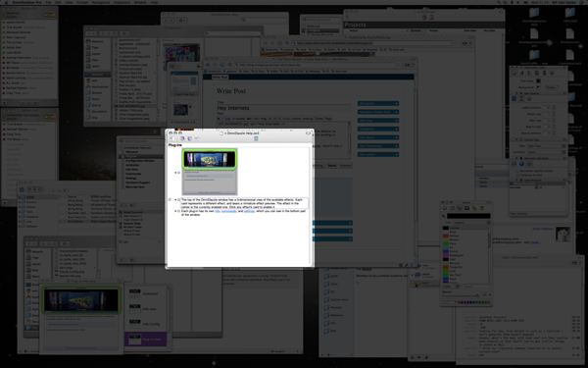Select the crayons icon in Colors panel toolbar
Image resolution: width=588 pixels, height=368 pixels.
point(482,208)
